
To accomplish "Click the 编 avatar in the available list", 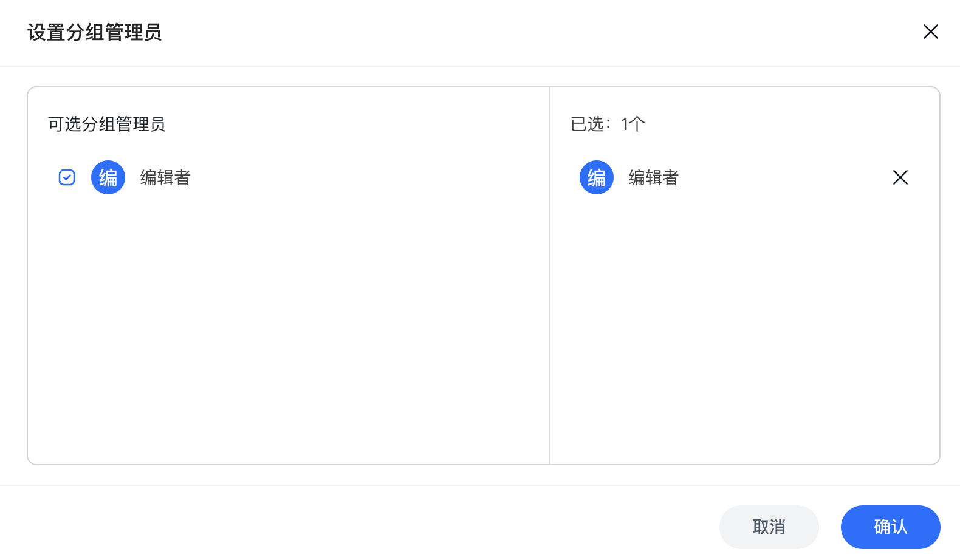I will [108, 177].
